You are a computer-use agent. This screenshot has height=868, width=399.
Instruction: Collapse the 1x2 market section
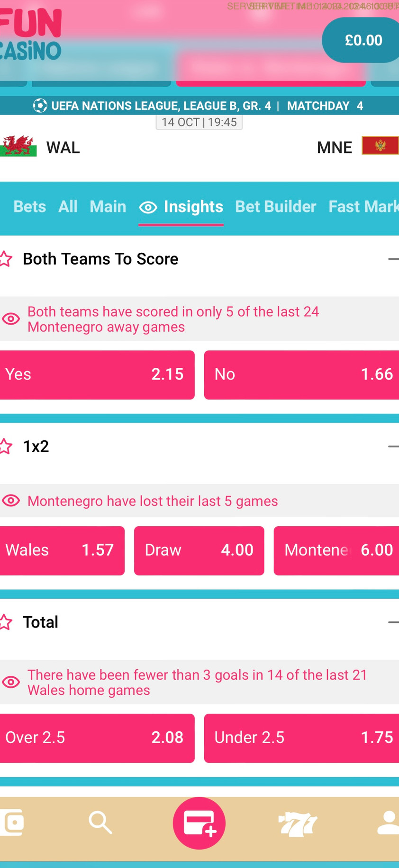pyautogui.click(x=393, y=446)
